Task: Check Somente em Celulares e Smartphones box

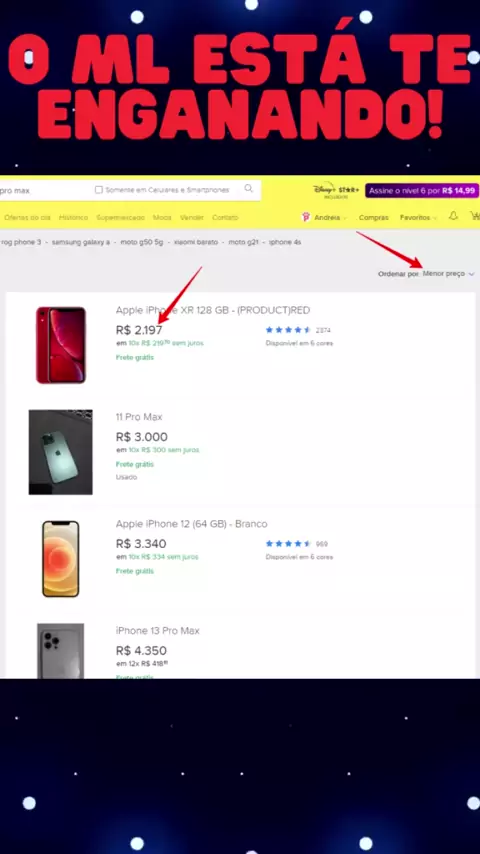Action: click(99, 190)
